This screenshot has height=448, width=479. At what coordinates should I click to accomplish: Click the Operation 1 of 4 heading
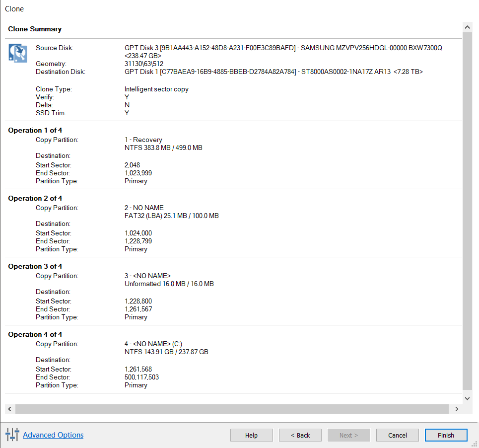[x=35, y=130]
